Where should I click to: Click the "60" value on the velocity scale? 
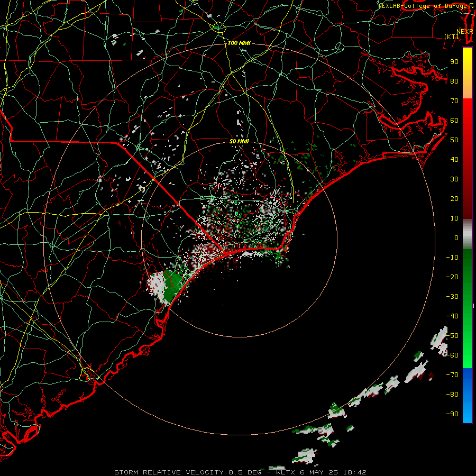pos(454,121)
